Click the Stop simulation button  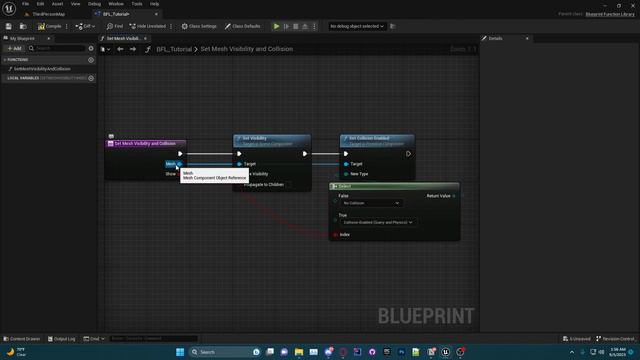(x=296, y=26)
